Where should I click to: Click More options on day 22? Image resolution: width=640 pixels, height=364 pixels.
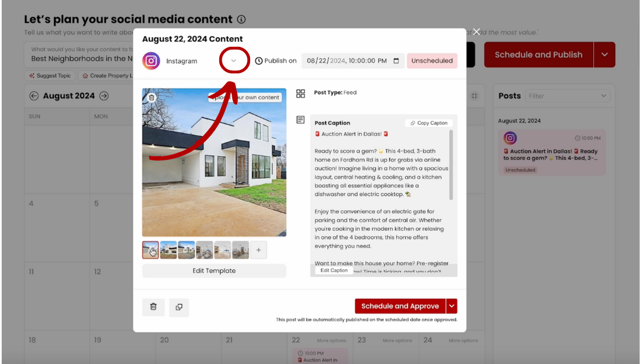[x=331, y=340]
